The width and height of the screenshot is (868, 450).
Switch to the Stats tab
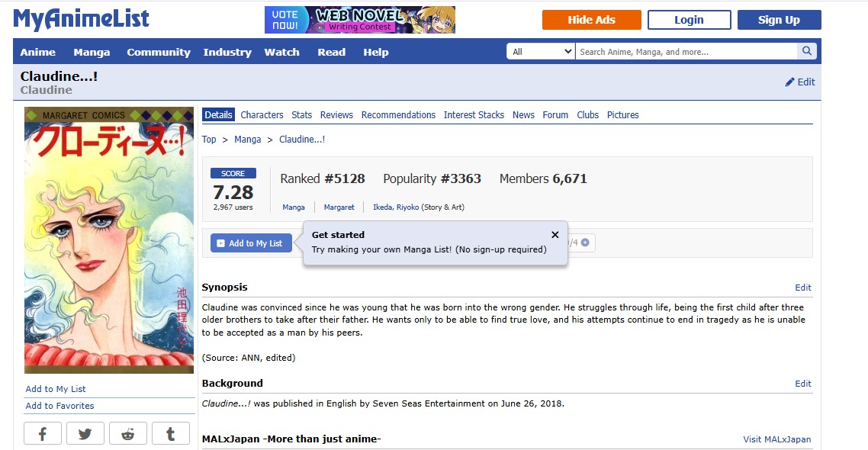pyautogui.click(x=302, y=114)
